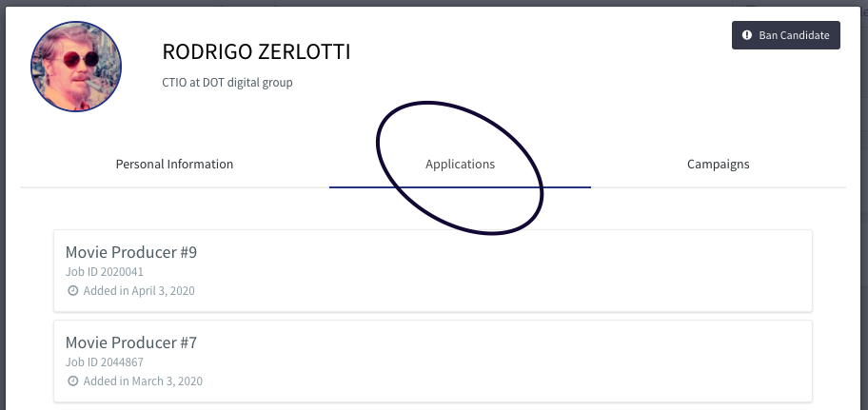
Task: Click the RODRIGO ZERLOTTI name heading
Action: point(256,52)
